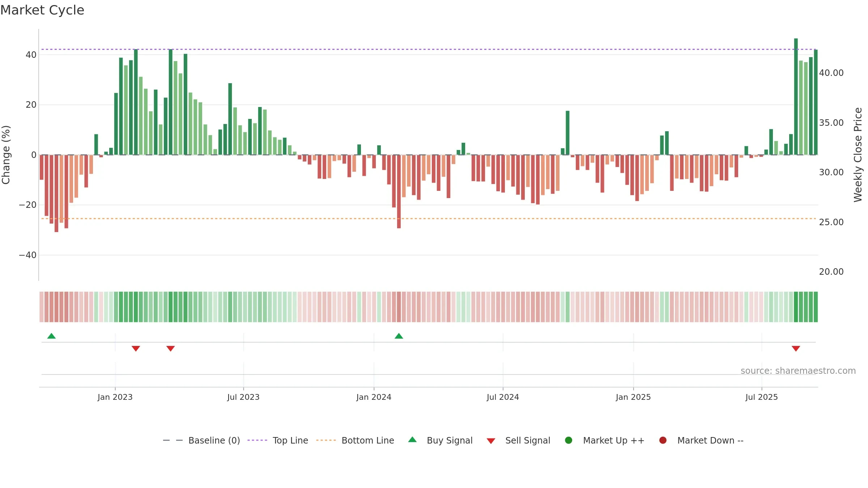Toggle the Buy Signal legend entry
The height and width of the screenshot is (488, 868).
[440, 441]
